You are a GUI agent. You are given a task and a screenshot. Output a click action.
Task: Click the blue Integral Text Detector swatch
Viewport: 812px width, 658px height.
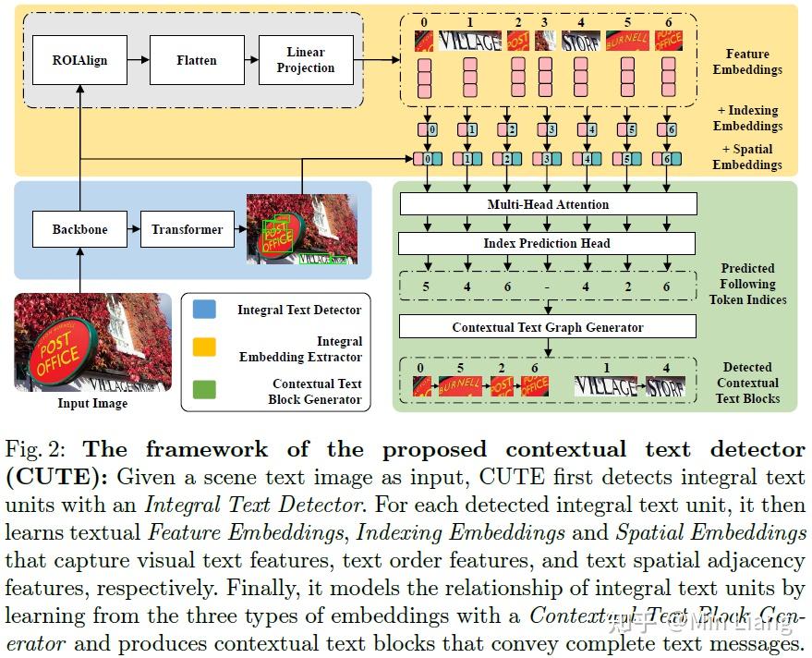coord(204,309)
